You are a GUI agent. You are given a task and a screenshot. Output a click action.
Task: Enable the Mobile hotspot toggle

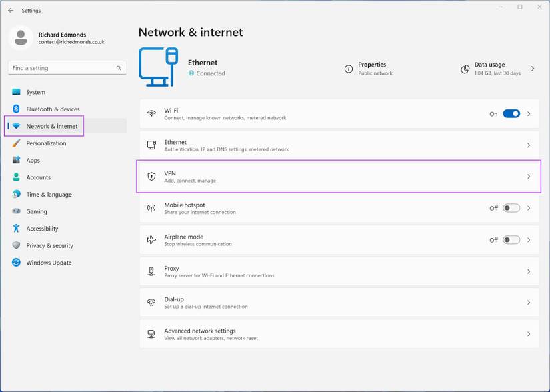pyautogui.click(x=511, y=207)
